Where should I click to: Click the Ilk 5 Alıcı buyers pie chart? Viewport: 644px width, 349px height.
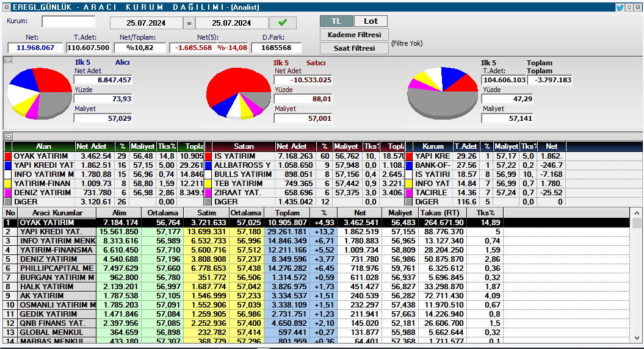(40, 93)
